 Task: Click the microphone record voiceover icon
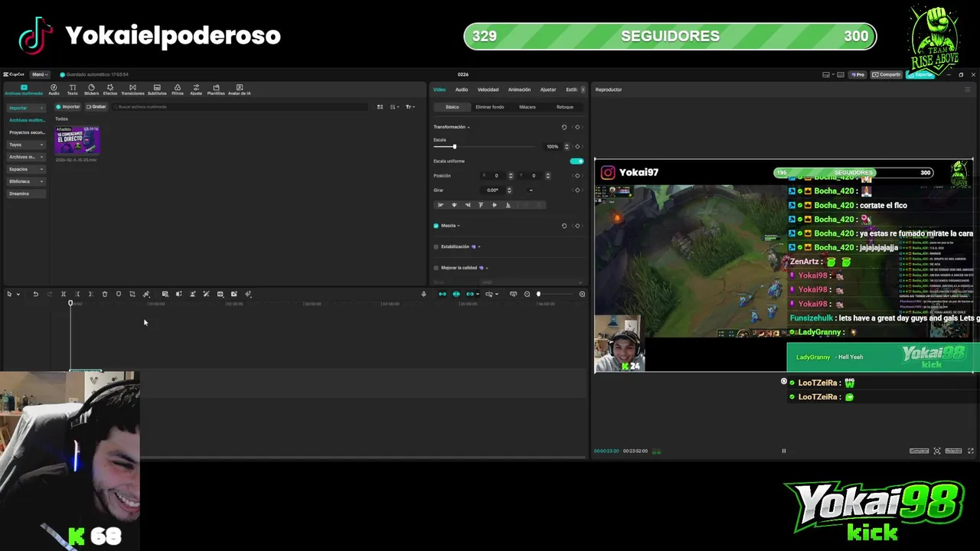pyautogui.click(x=423, y=294)
